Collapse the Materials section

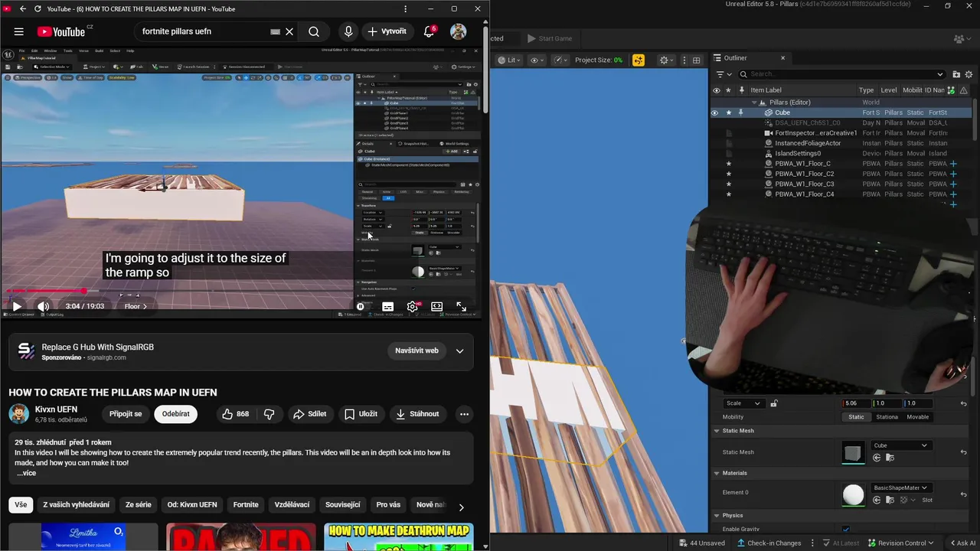tap(717, 473)
